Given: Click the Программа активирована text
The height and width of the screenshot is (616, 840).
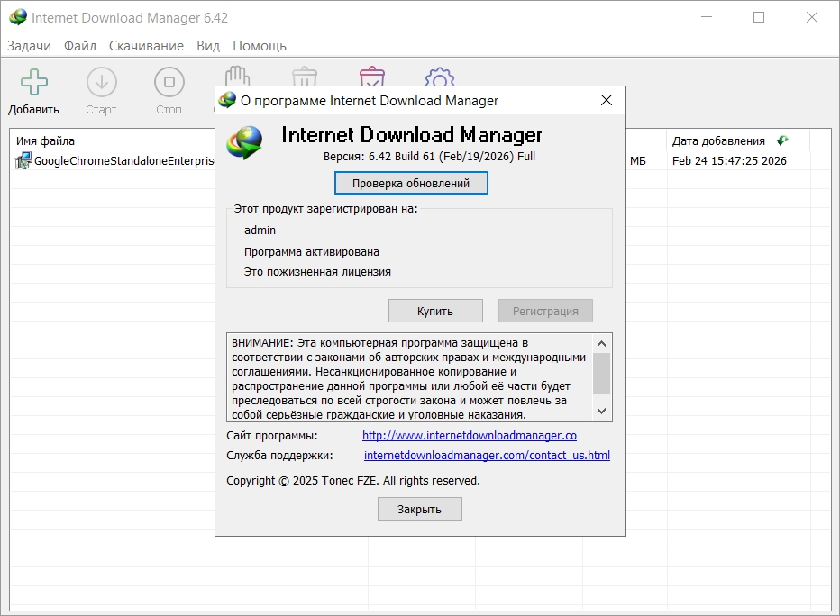Looking at the screenshot, I should 312,251.
